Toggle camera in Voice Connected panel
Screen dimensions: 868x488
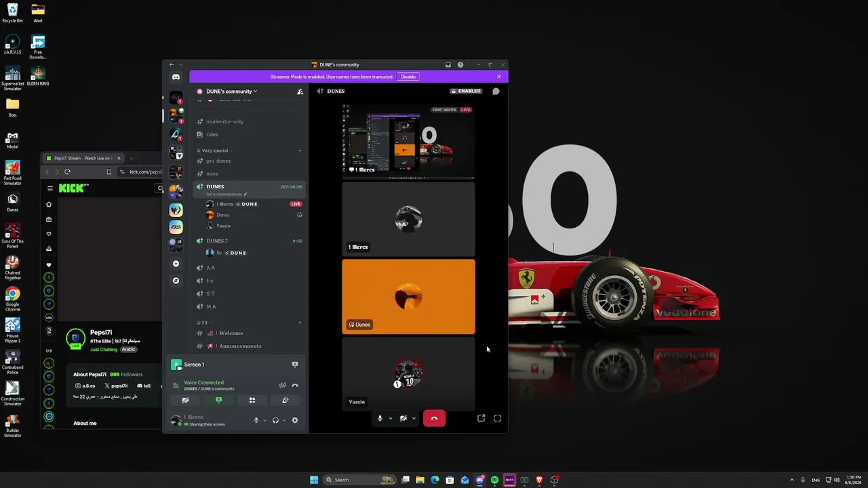(x=184, y=400)
